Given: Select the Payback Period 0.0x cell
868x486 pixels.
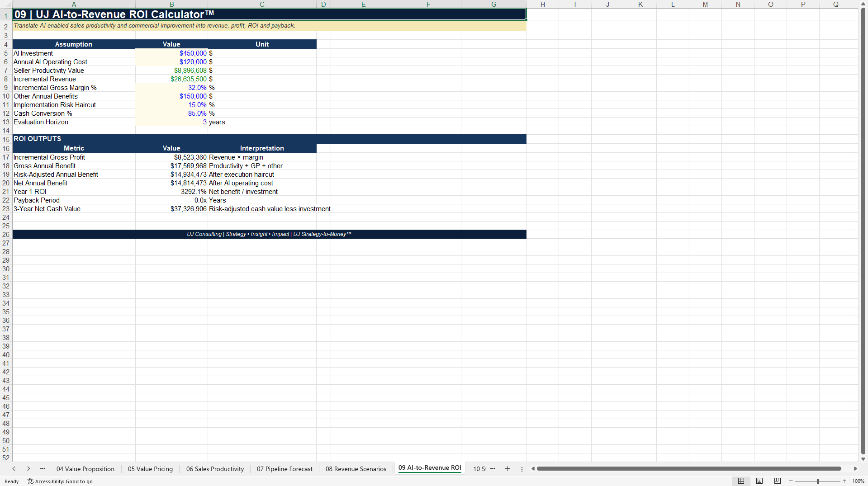Looking at the screenshot, I should pos(171,200).
